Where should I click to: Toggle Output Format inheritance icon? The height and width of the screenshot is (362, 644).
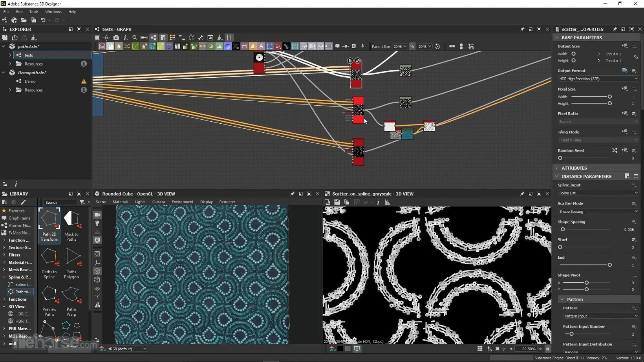[x=624, y=71]
